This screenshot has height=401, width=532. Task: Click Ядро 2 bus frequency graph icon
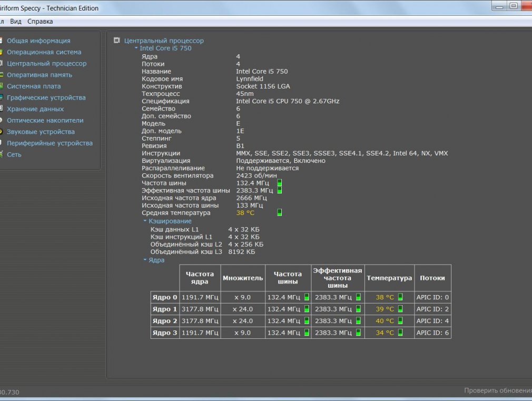[x=307, y=321]
